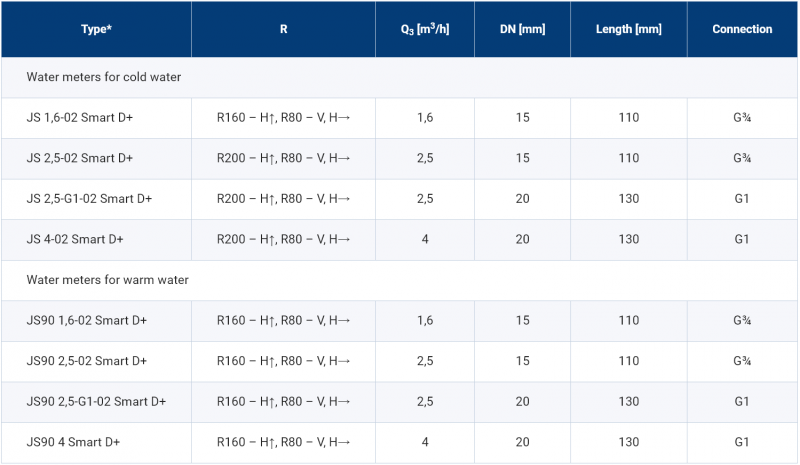Click the R column header
800x465 pixels.
click(x=284, y=29)
